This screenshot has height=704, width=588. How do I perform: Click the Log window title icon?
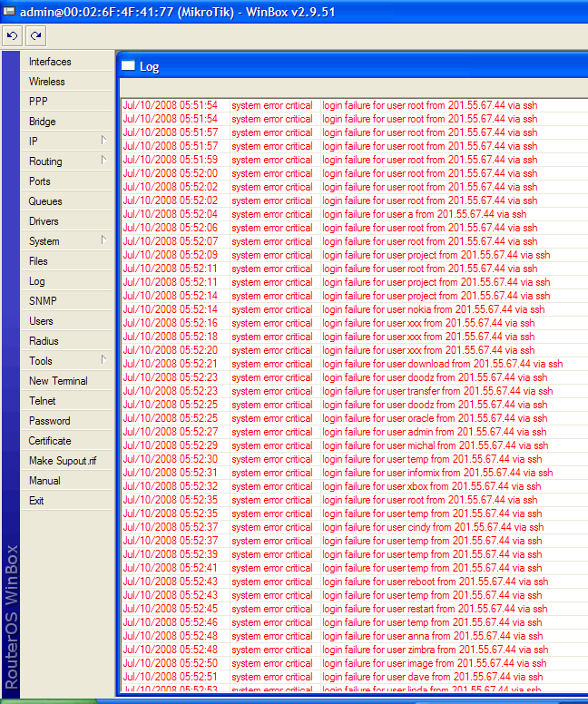(129, 66)
